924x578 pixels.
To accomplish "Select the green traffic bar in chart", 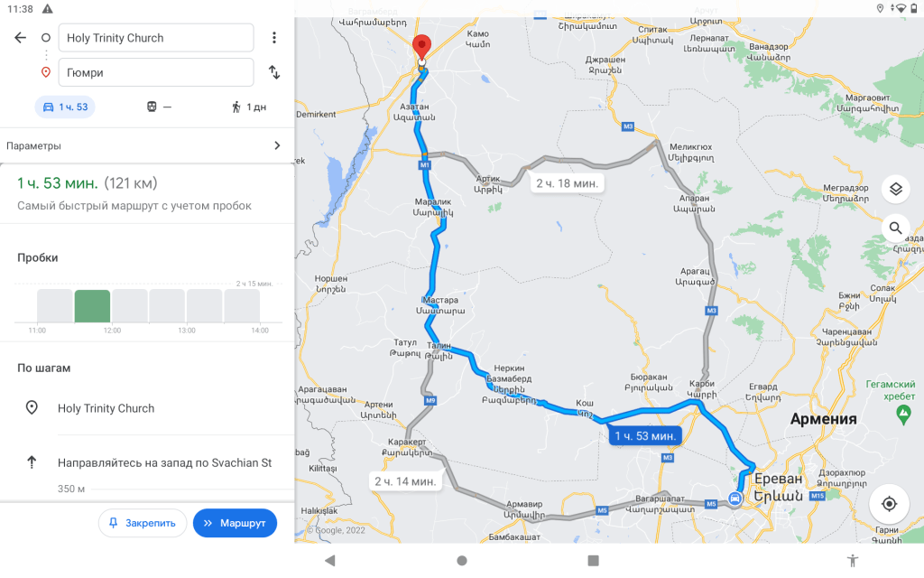I will coord(92,306).
